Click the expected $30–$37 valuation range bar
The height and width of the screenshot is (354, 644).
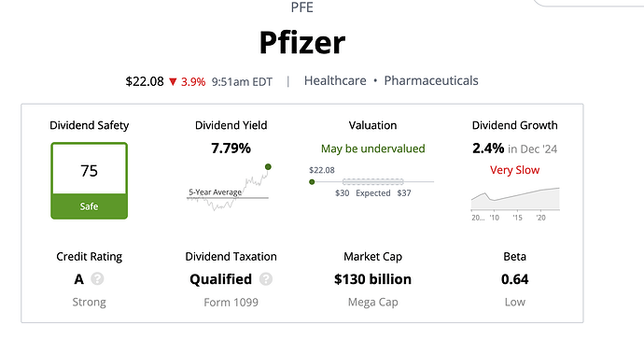coord(373,181)
